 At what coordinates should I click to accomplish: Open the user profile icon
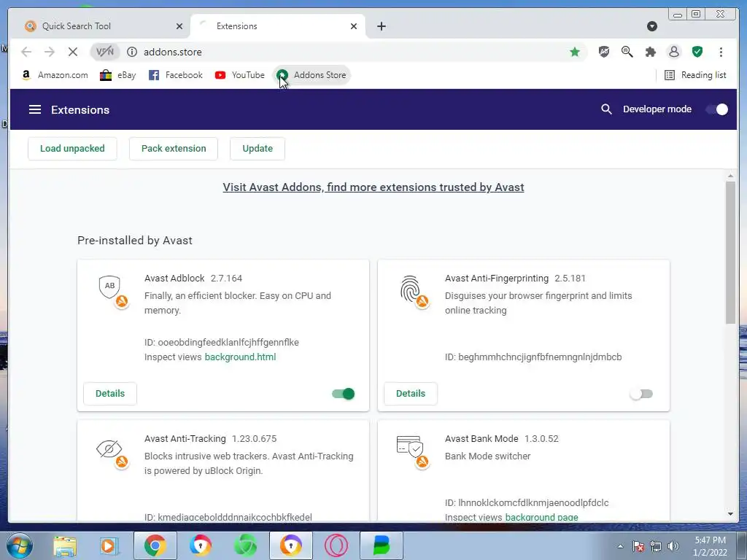(x=673, y=52)
